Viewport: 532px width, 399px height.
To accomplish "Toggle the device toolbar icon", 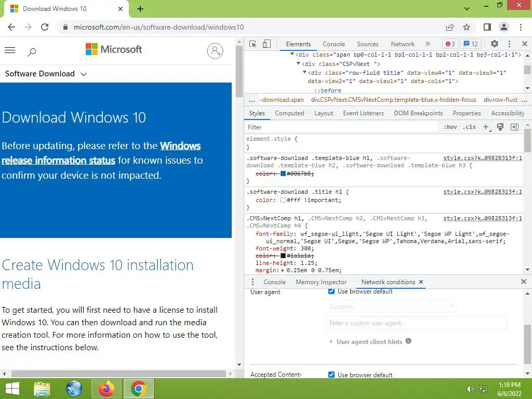I will coord(267,44).
